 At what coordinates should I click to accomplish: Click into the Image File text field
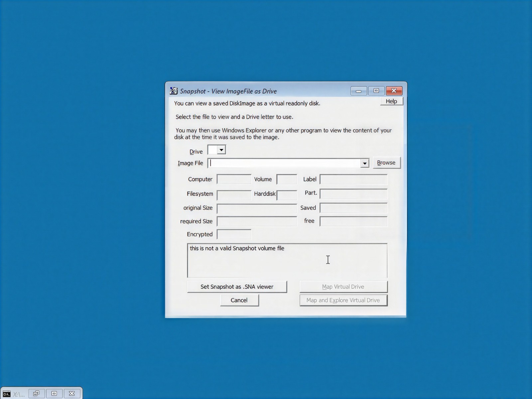tap(285, 163)
